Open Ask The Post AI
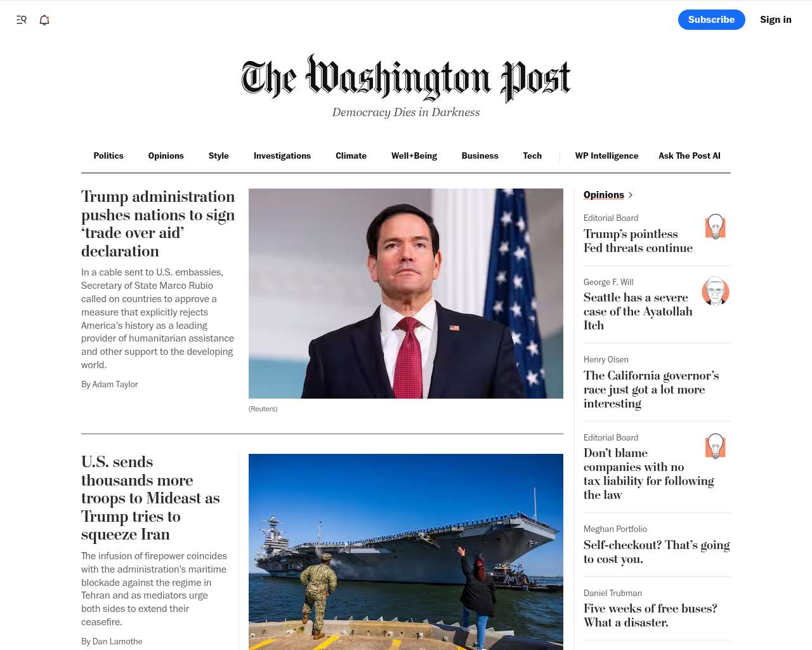 pos(690,156)
